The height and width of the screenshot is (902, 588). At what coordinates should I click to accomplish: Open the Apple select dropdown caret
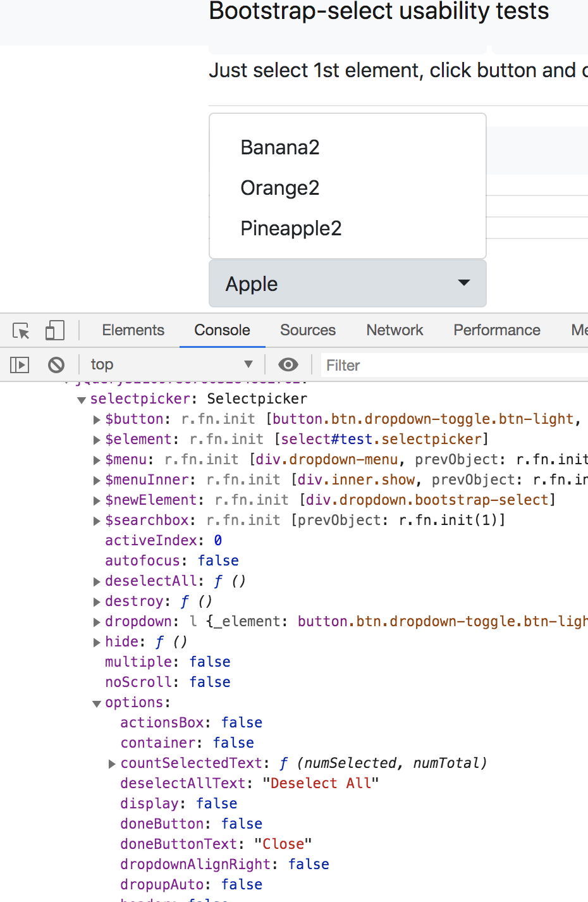pyautogui.click(x=463, y=283)
